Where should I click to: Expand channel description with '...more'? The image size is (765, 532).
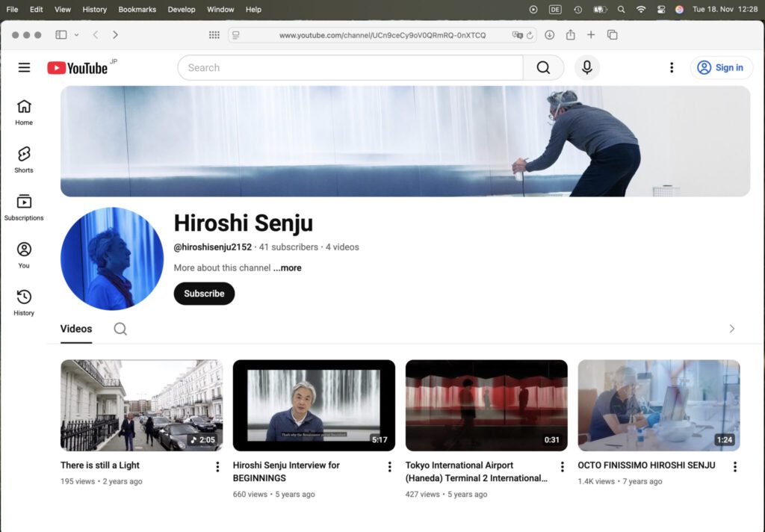tap(288, 267)
